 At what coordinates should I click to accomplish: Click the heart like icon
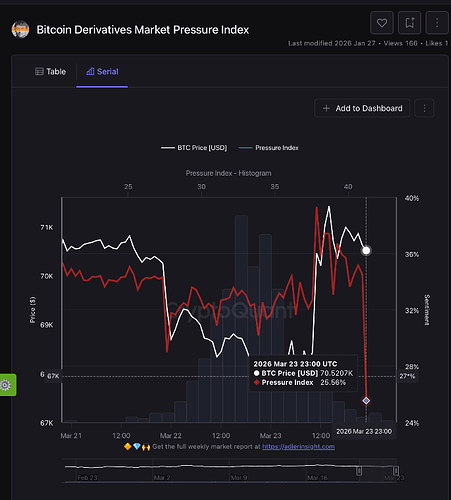point(382,23)
